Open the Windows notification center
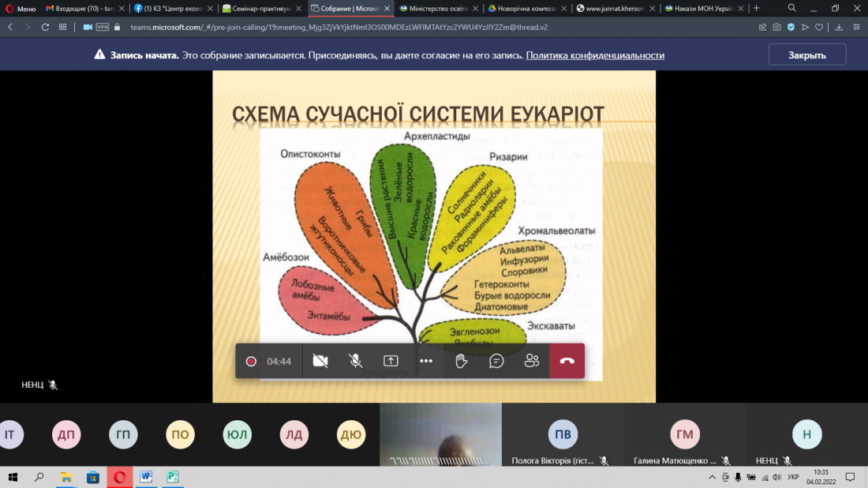Viewport: 868px width, 488px height. click(x=851, y=477)
